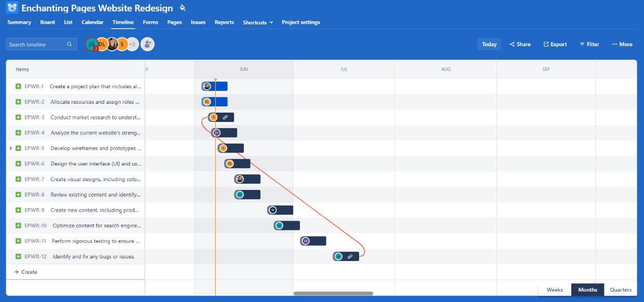Image resolution: width=644 pixels, height=302 pixels.
Task: Click the green plus icon for EPWR-1
Action: (x=18, y=86)
